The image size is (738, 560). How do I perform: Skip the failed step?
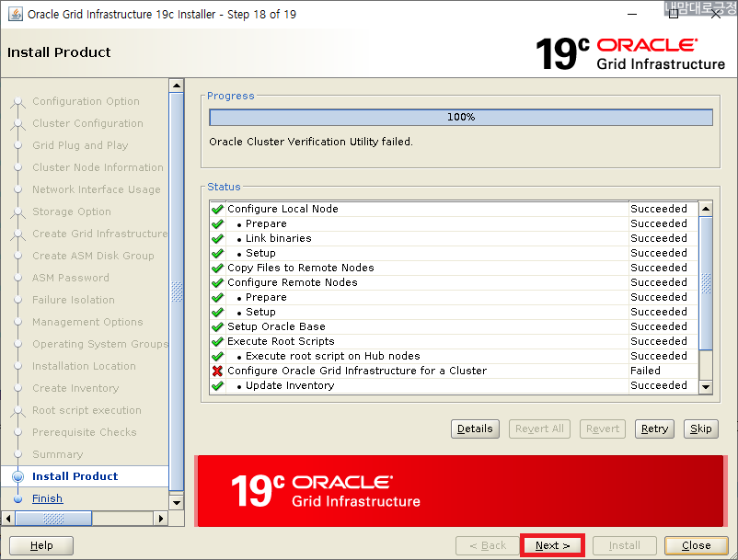[x=701, y=429]
